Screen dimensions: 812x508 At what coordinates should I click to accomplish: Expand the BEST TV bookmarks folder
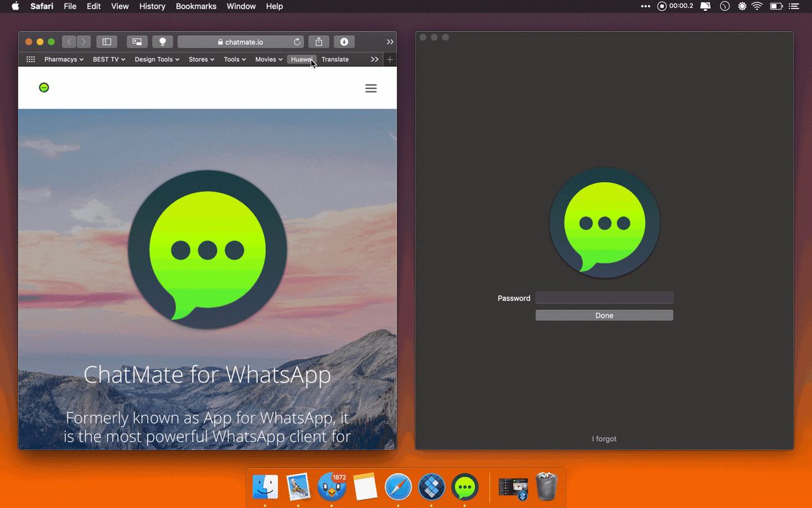point(109,60)
